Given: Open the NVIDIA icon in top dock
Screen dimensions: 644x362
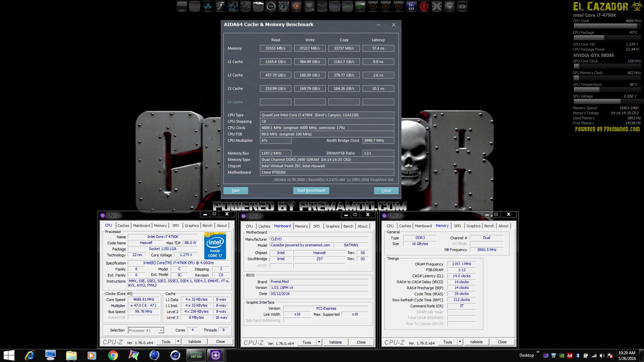Looking at the screenshot, I should pyautogui.click(x=360, y=6).
